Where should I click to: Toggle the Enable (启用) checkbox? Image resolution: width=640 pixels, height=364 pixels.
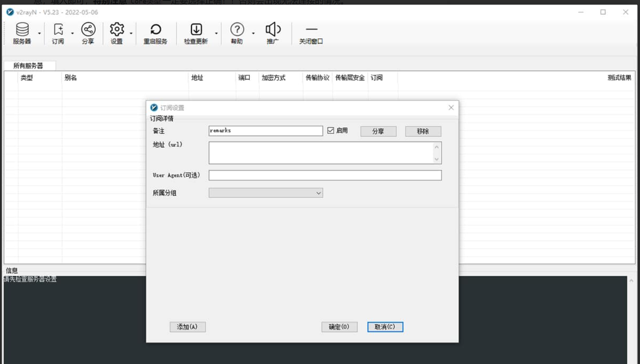pos(331,131)
